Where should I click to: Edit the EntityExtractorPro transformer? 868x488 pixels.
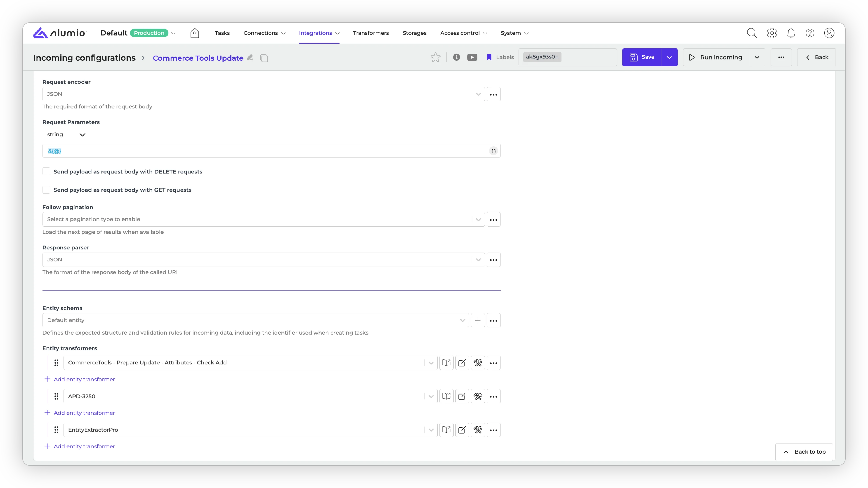(x=462, y=430)
